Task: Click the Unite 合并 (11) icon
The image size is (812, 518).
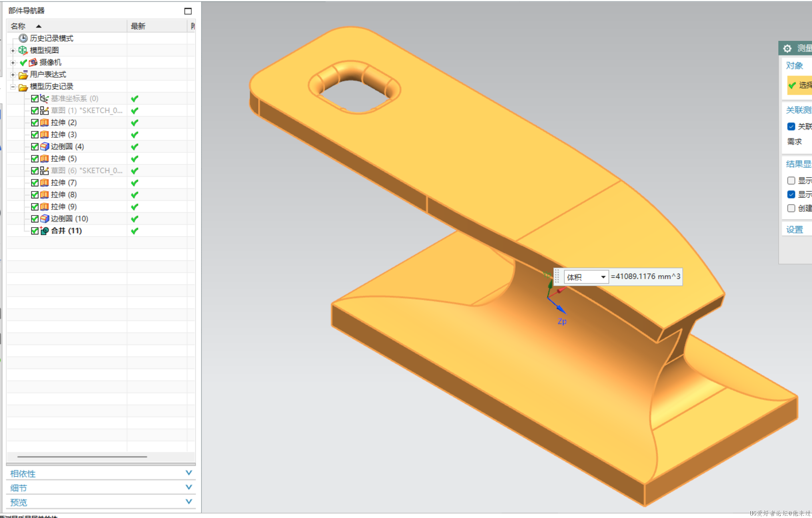Action: (44, 230)
